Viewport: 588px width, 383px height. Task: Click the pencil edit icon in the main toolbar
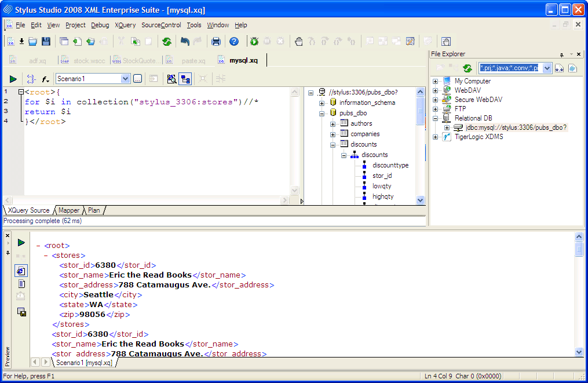[410, 41]
